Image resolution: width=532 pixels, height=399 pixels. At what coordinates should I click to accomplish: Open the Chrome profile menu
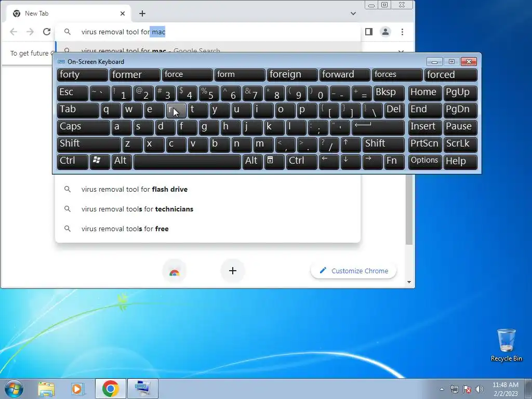click(385, 32)
